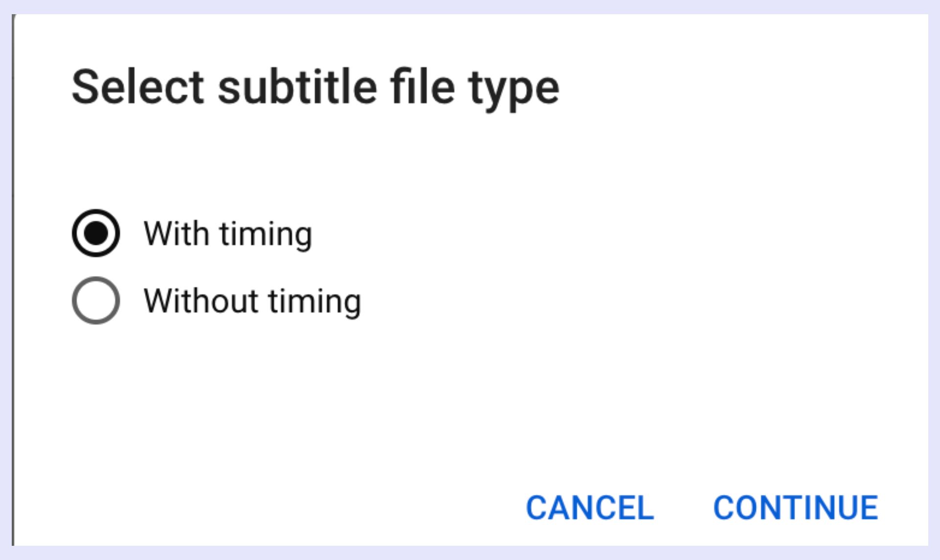The image size is (940, 560).
Task: Switch to the untimed subtitle file type
Action: click(96, 301)
